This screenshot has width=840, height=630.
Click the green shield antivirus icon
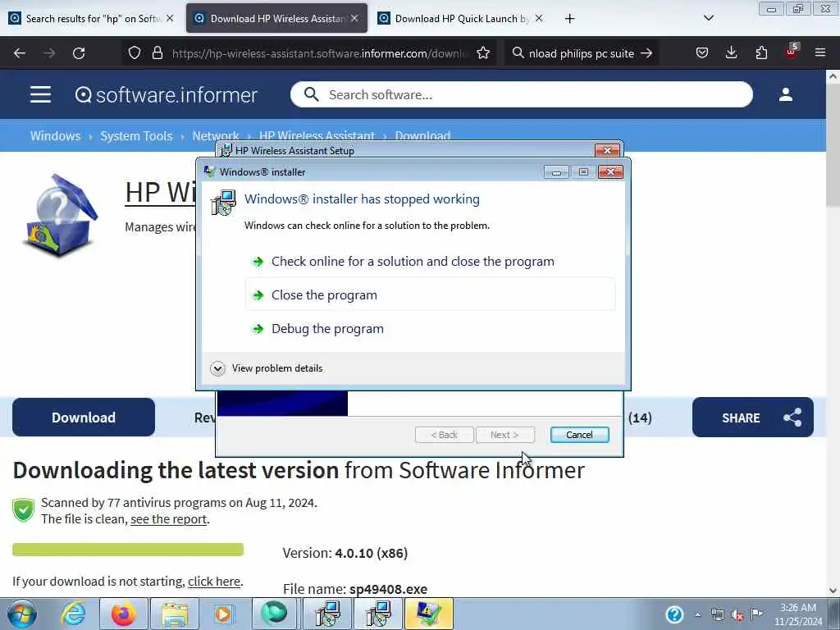click(24, 510)
